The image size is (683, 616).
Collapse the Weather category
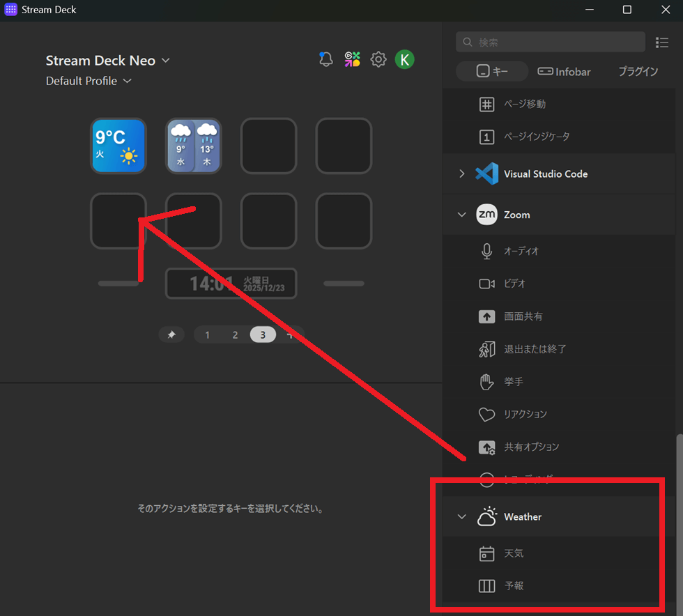(x=461, y=517)
